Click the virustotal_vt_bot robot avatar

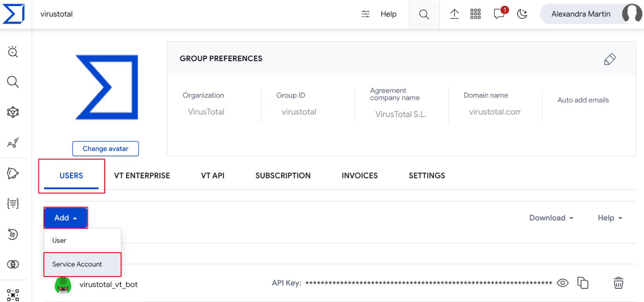tap(63, 285)
